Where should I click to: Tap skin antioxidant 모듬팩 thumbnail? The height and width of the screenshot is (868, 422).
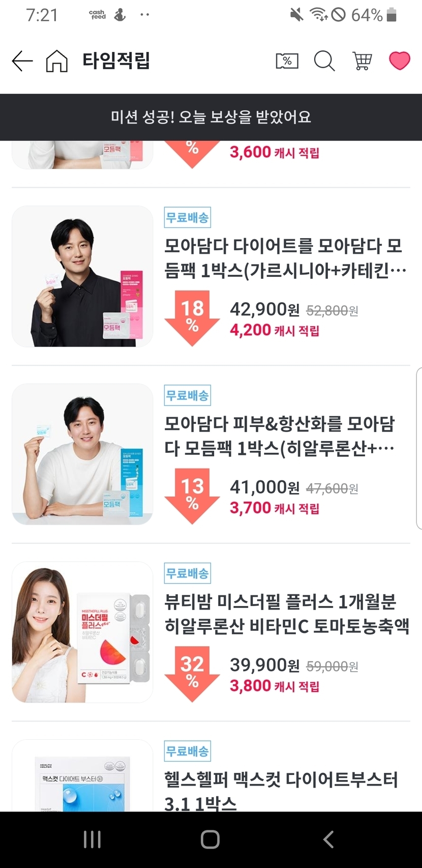point(82,454)
